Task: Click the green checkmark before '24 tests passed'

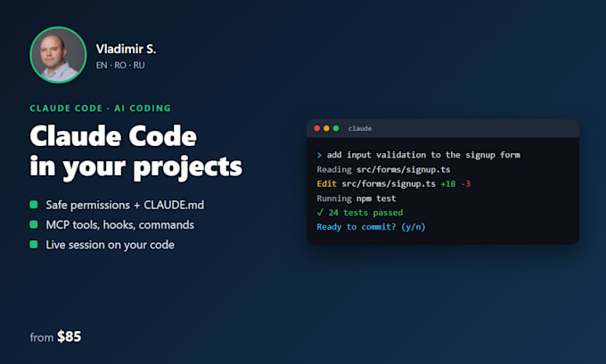Action: (x=320, y=213)
